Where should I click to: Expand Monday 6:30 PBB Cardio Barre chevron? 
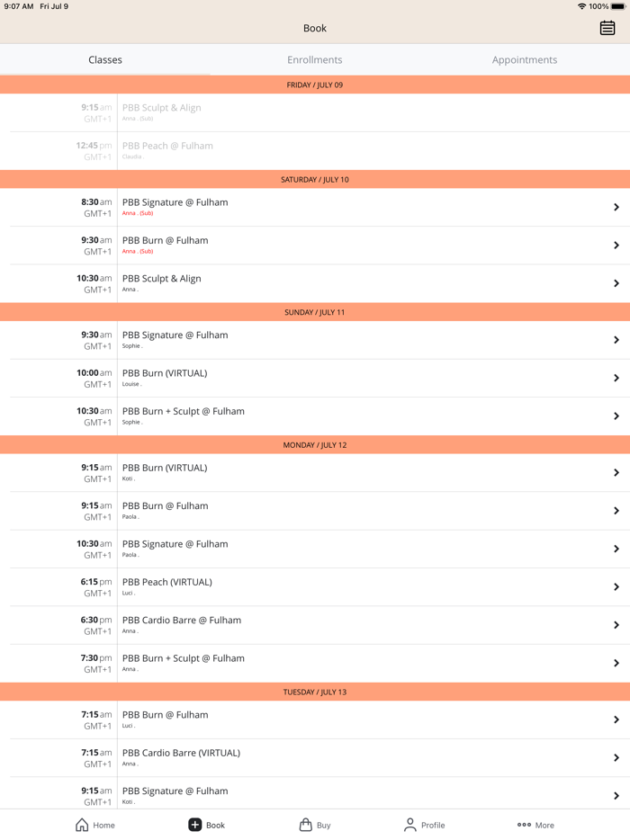coord(616,625)
